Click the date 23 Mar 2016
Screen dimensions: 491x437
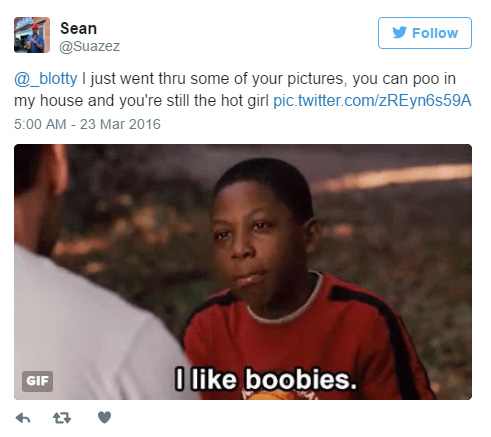120,124
